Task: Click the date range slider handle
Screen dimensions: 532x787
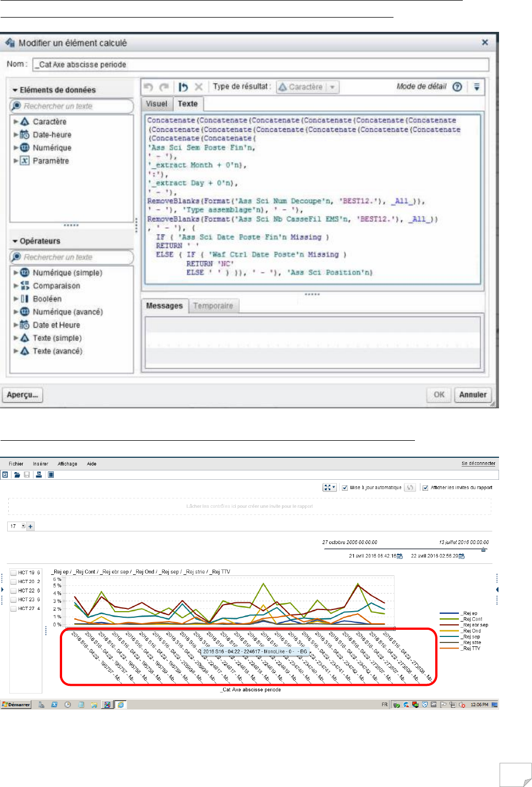Action: coord(484,549)
